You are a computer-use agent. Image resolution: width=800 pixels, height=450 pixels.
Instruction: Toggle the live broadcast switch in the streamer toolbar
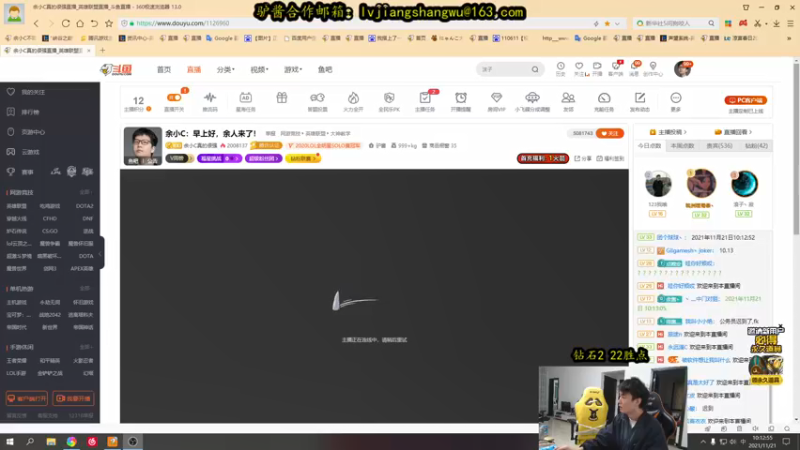tap(174, 98)
